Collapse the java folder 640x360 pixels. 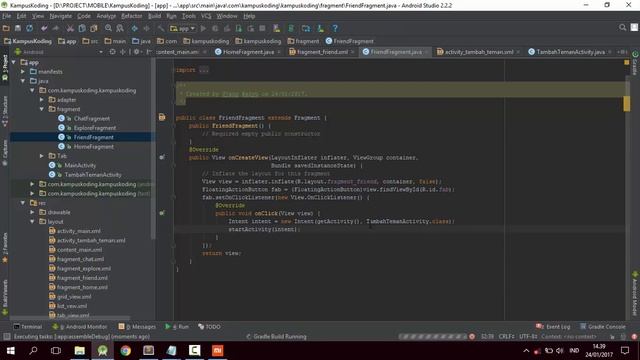click(23, 81)
